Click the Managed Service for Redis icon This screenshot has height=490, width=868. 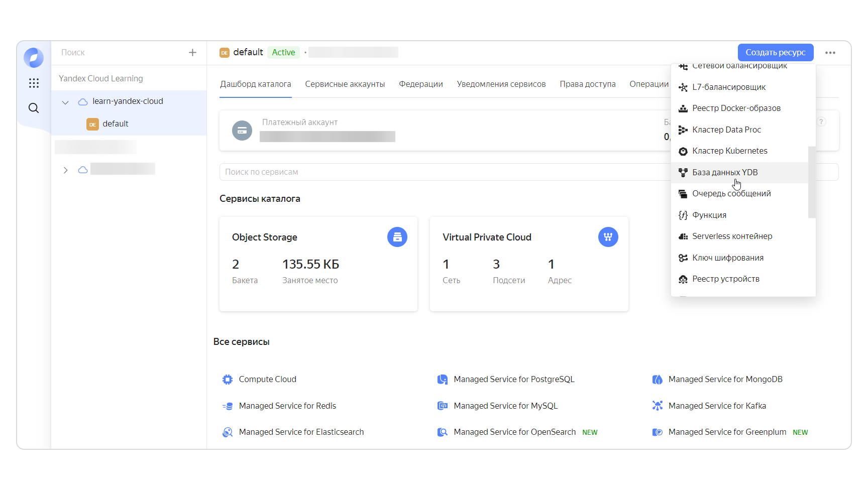[228, 406]
